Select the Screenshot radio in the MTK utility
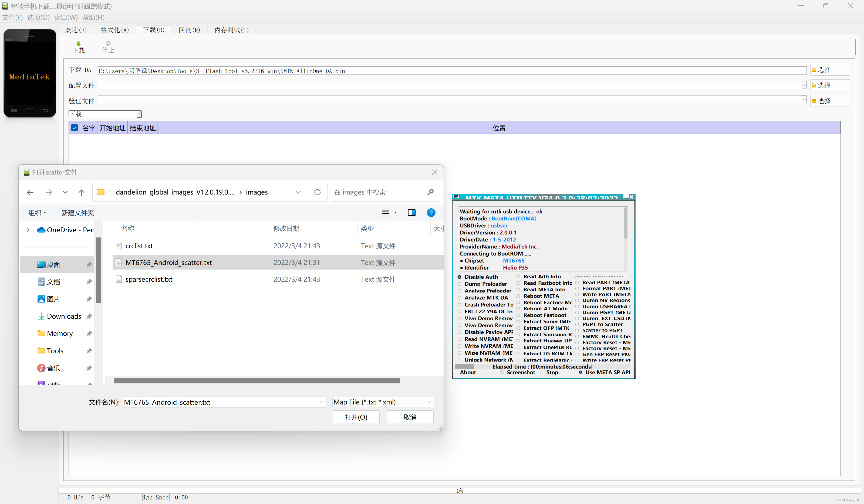 [x=502, y=372]
